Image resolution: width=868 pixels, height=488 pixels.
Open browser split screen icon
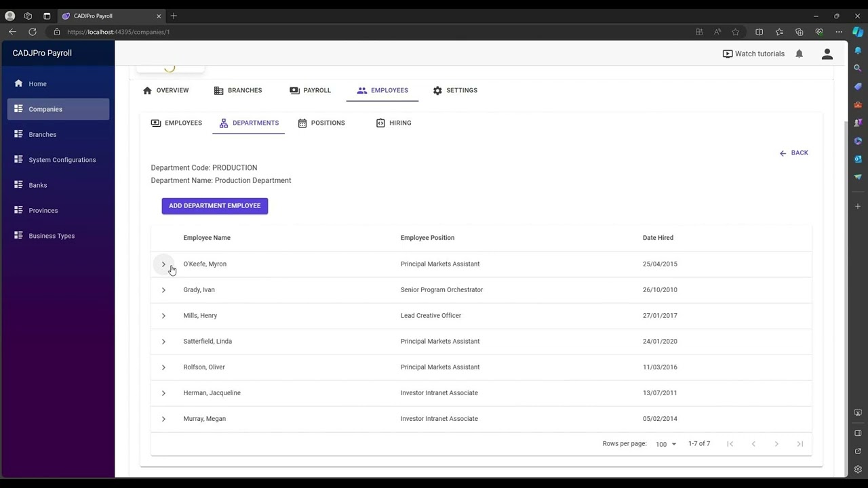pos(759,32)
